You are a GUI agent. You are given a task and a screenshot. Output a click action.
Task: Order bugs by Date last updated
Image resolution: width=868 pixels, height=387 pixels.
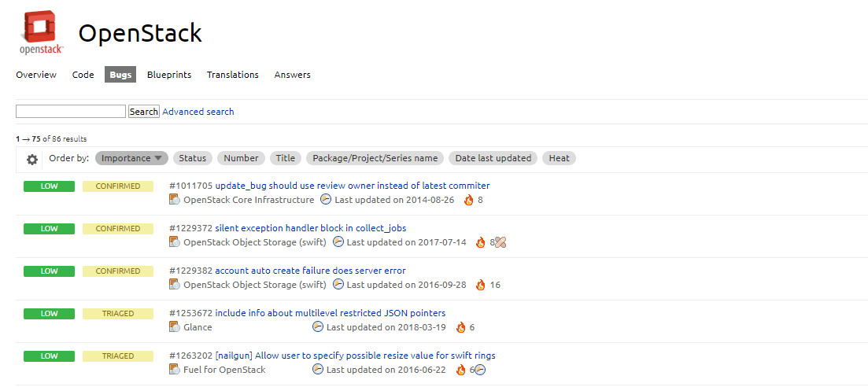tap(493, 158)
